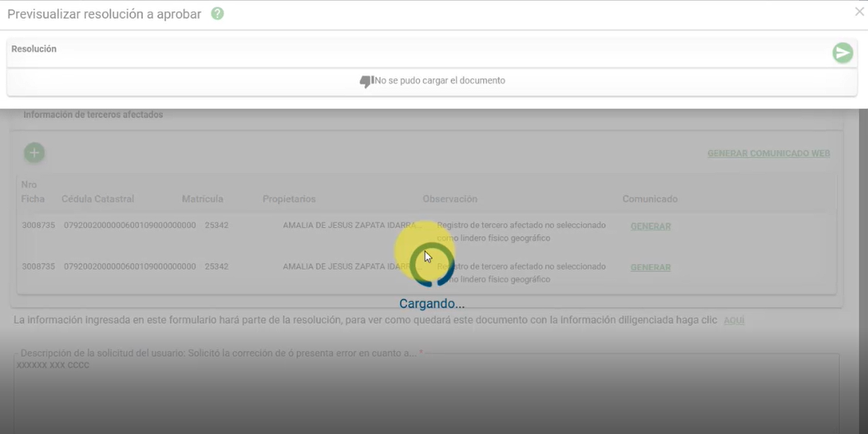
Task: Open the GENERAR COMUNICADO WEB link
Action: point(768,154)
